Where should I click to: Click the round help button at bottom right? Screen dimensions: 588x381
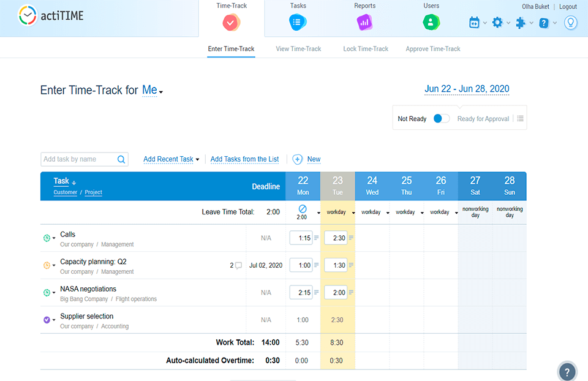click(568, 371)
